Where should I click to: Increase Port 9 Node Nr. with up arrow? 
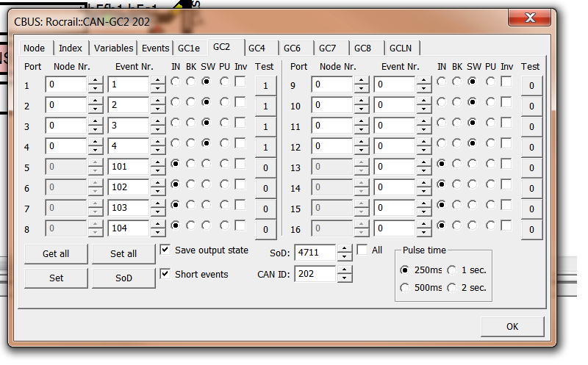360,82
